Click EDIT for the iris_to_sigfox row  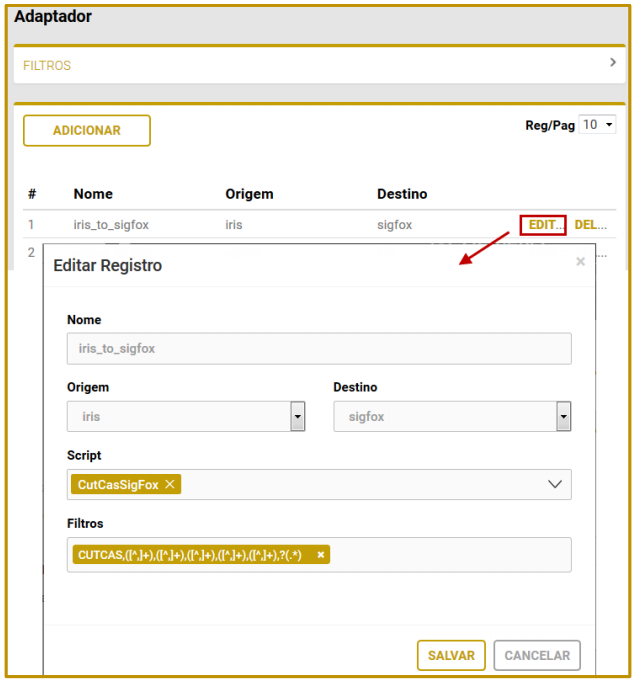coord(543,225)
